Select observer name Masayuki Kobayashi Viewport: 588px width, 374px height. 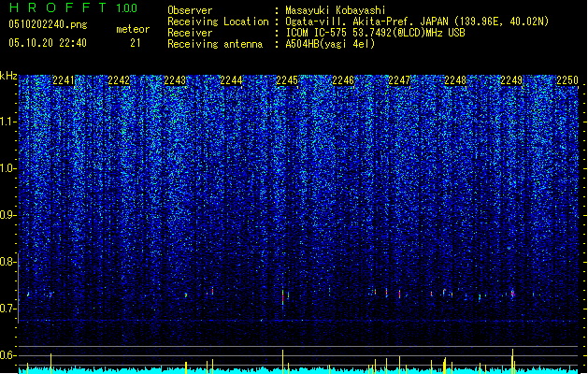point(336,10)
